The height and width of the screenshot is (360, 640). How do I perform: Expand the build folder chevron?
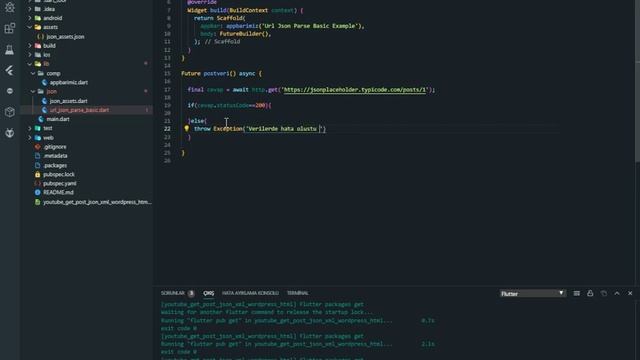pyautogui.click(x=30, y=46)
